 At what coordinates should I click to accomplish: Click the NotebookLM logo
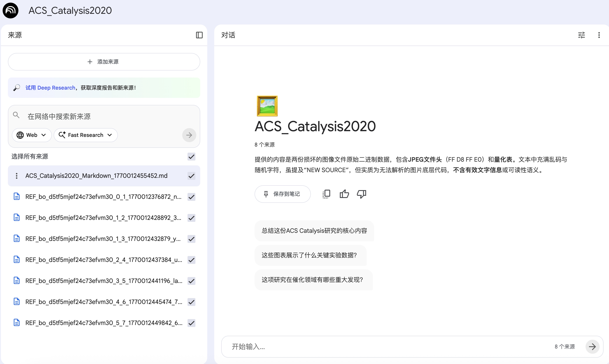tap(11, 11)
